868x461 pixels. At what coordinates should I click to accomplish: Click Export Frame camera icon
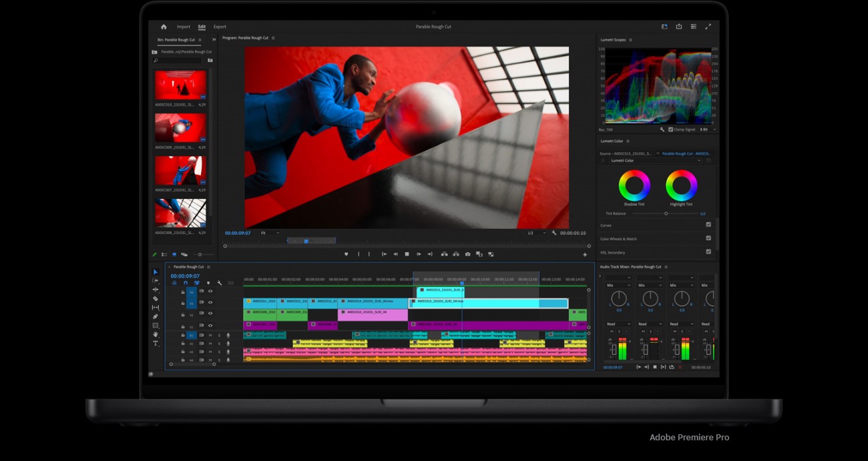pos(467,254)
